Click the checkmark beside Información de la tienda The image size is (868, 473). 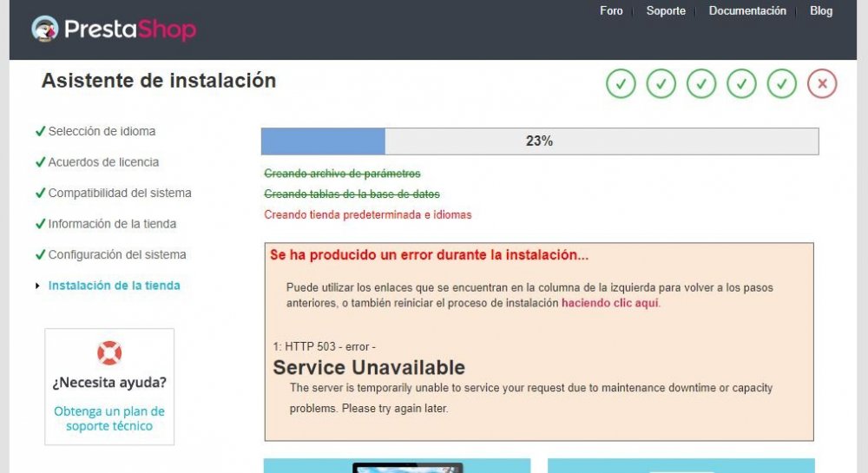click(x=40, y=224)
